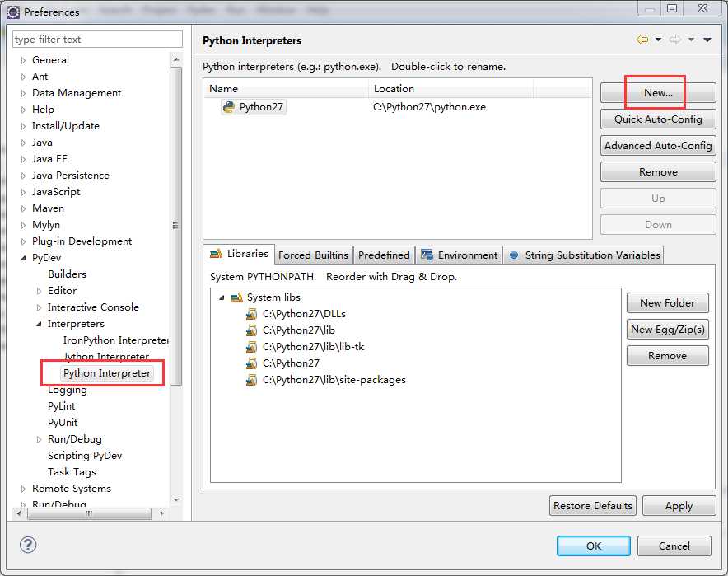Expand the General tree node

click(23, 60)
